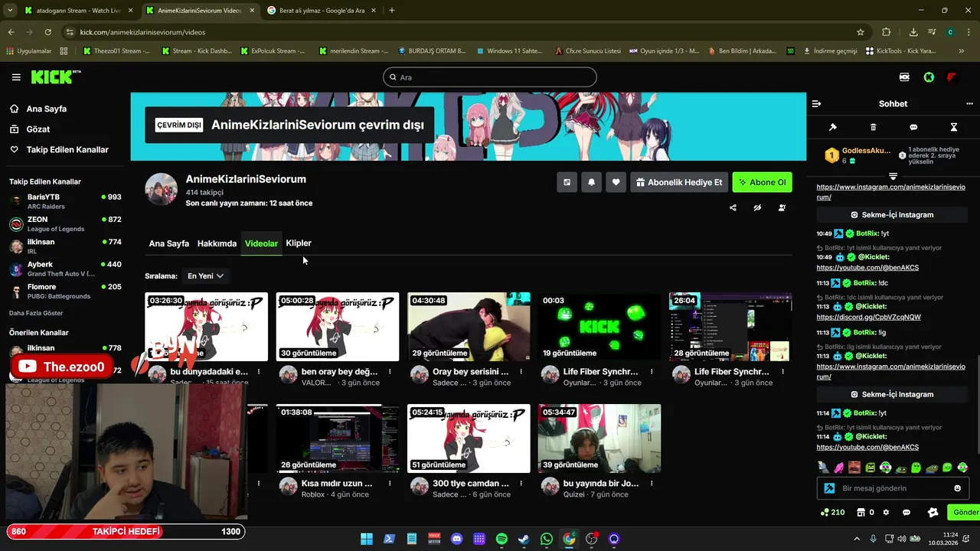Open Takip Edilen Kanallar in sidebar
This screenshot has width=980, height=551.
67,150
